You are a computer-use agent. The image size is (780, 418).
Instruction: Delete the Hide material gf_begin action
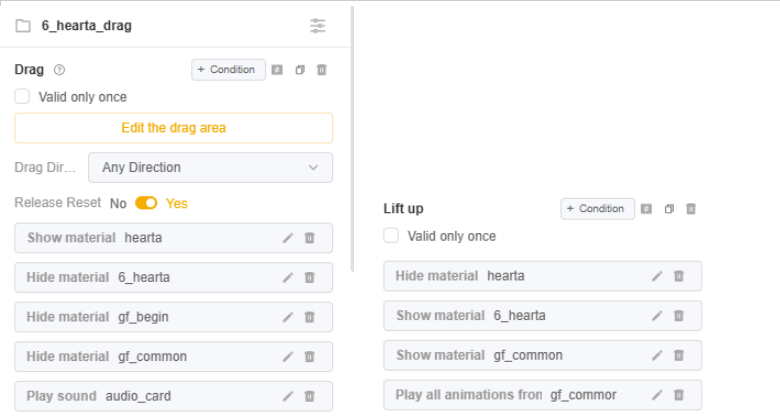pos(309,317)
